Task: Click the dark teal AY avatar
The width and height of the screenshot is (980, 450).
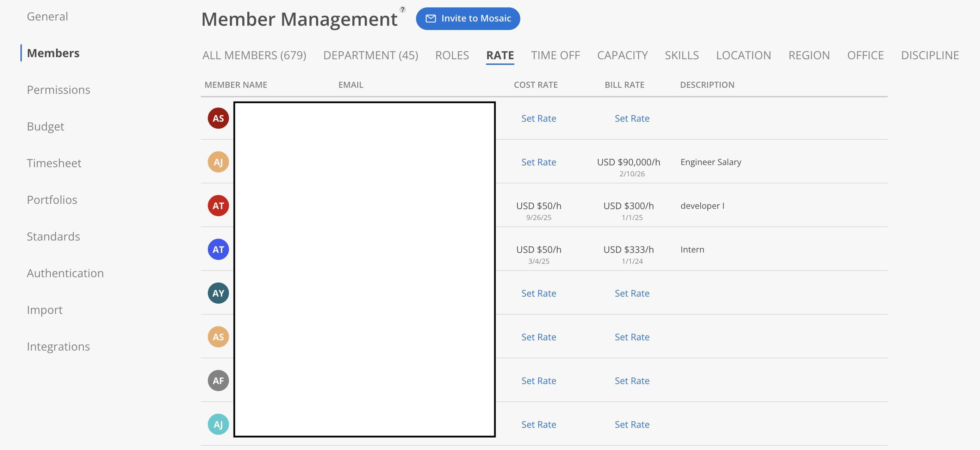Action: coord(218,293)
